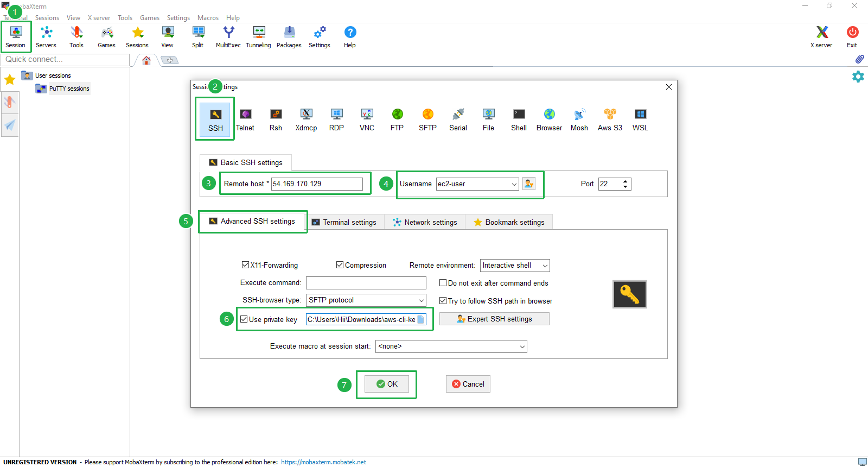
Task: Select the Mosh session type
Action: pyautogui.click(x=580, y=120)
